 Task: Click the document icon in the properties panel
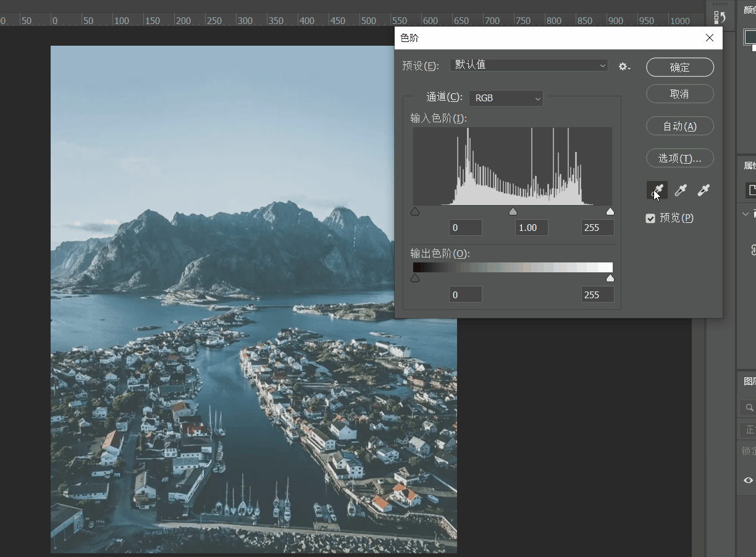[750, 190]
